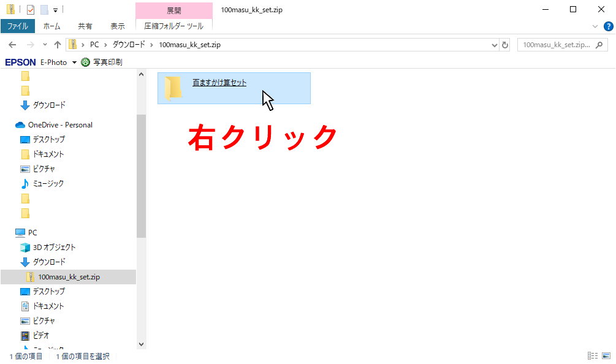Refresh the current folder view

[505, 45]
